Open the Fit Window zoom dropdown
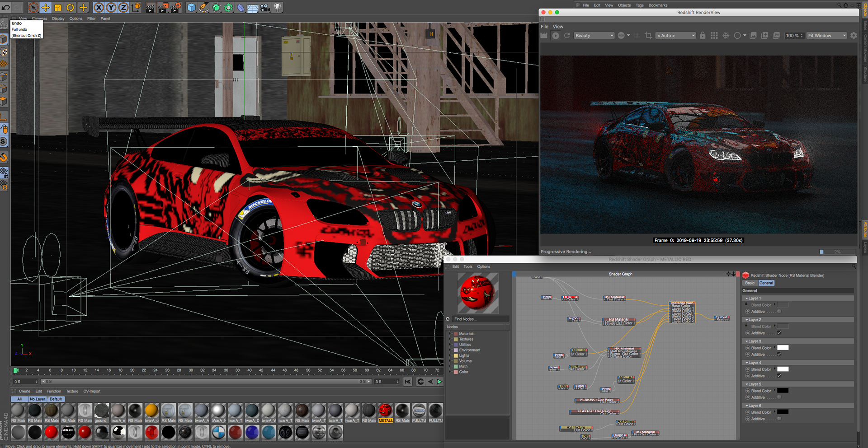This screenshot has width=868, height=448. [x=826, y=36]
